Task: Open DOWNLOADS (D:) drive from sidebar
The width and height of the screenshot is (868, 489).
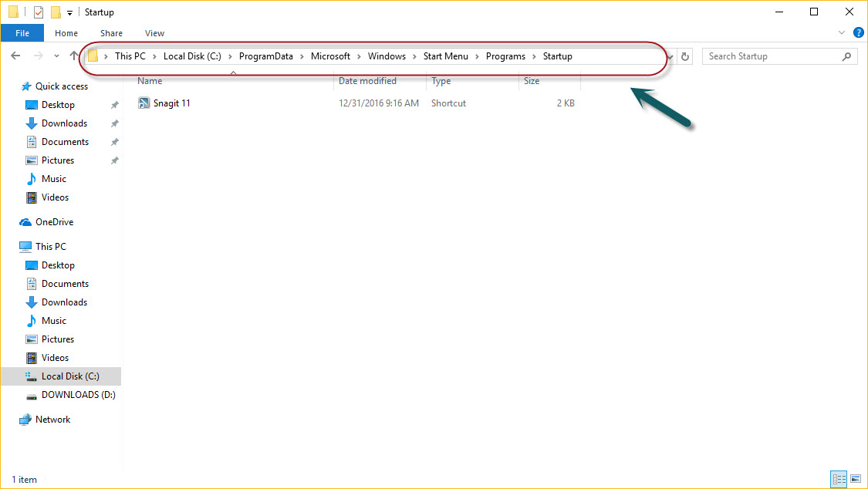Action: tap(78, 394)
